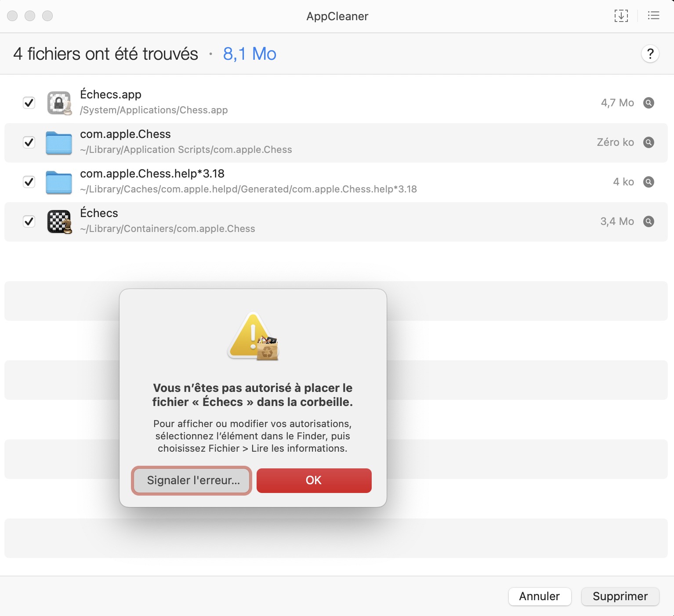Click the ~/Library/Caches/com.apple.helpd path text
The height and width of the screenshot is (616, 674).
pos(248,189)
